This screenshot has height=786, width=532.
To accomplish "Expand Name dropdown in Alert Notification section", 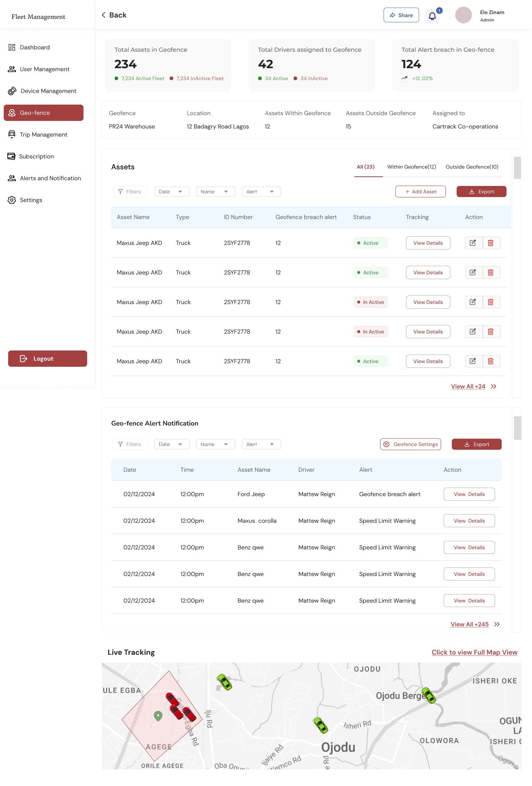I will pyautogui.click(x=215, y=444).
